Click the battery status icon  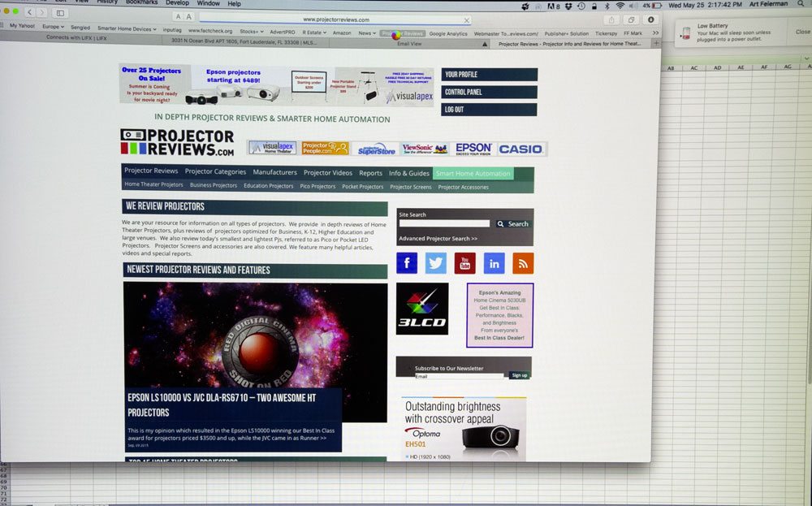click(657, 5)
